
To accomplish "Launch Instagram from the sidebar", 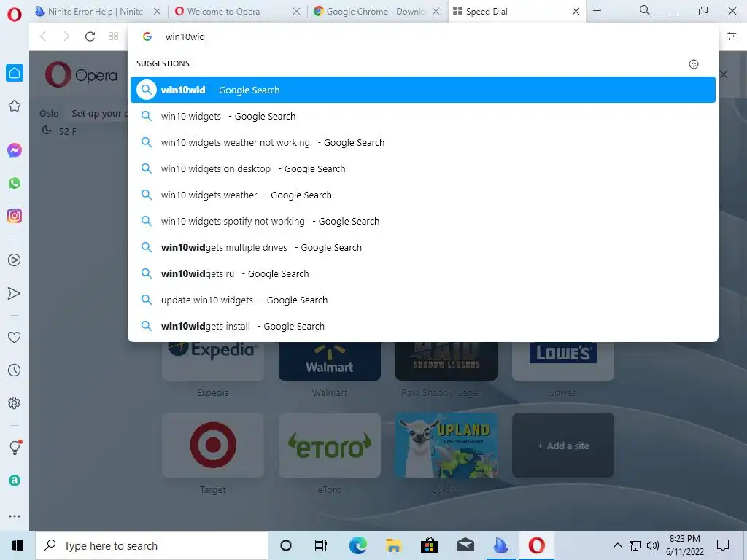I will point(15,216).
